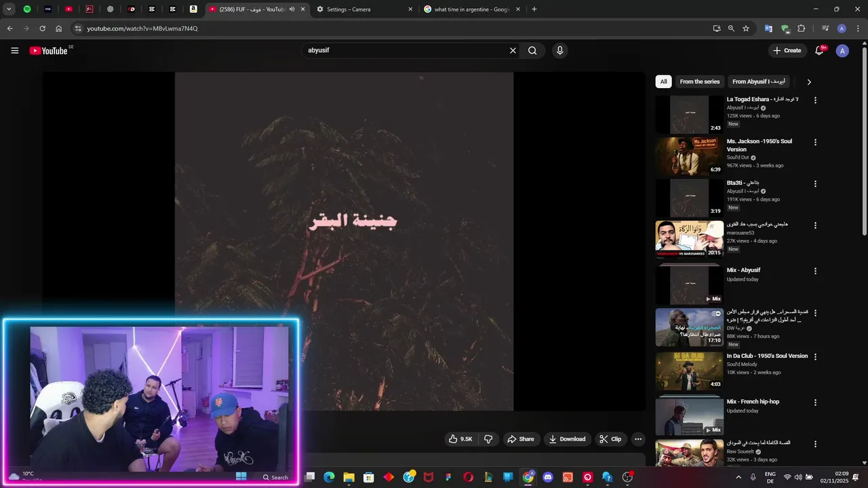Select the All filter chip
Viewport: 868px width, 488px height.
point(663,81)
